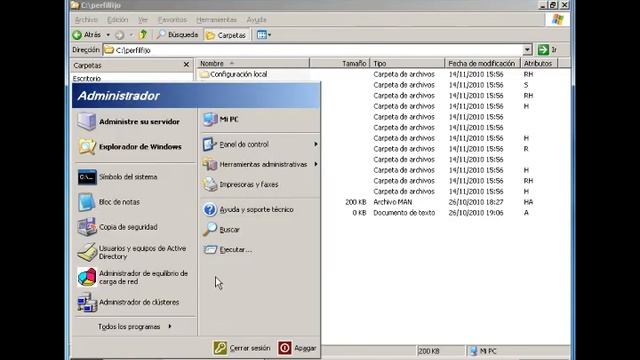Click Buscar in Start menu

(222, 229)
